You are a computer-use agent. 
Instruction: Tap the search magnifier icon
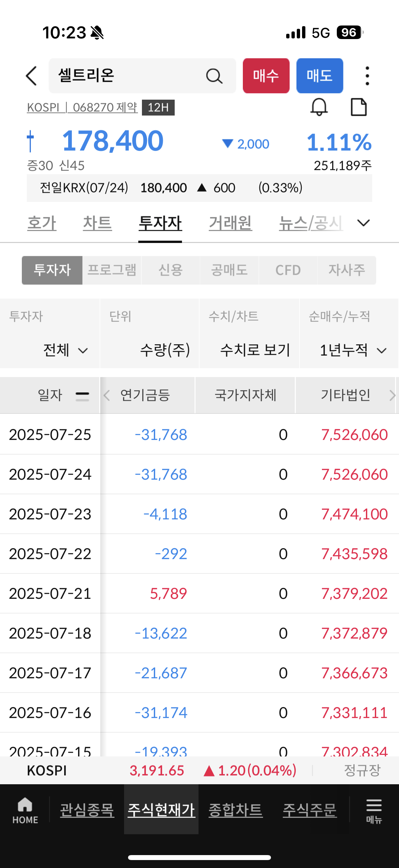(214, 76)
